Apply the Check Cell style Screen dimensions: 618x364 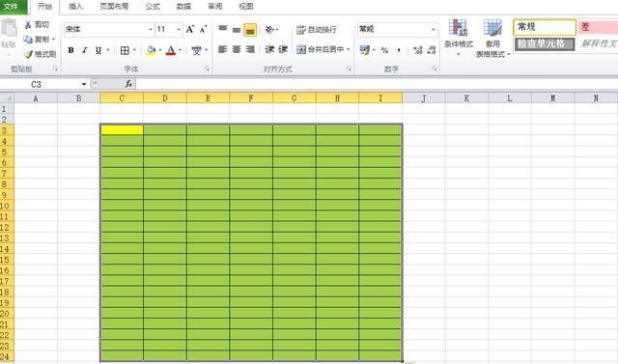pos(545,43)
